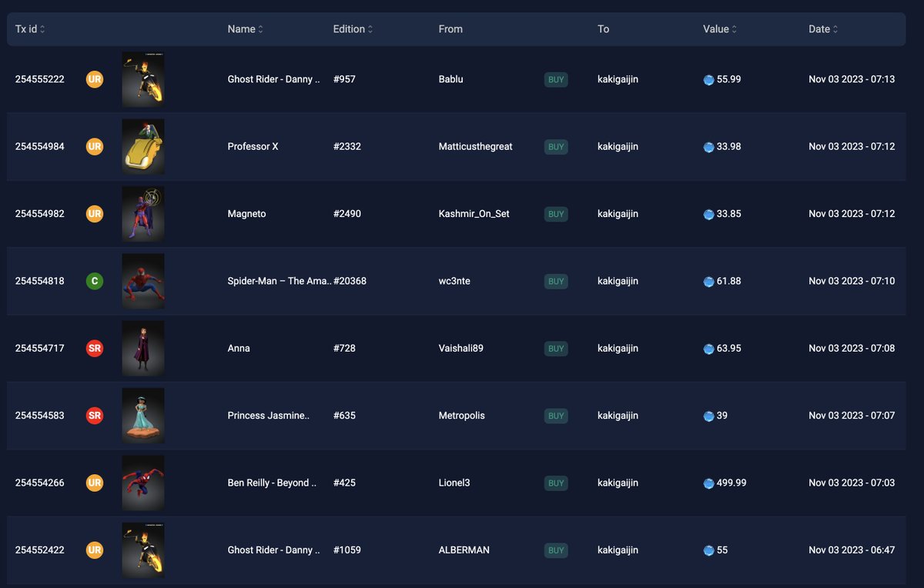Click the SR rarity badge in Anna row
The height and width of the screenshot is (588, 924).
tap(95, 348)
